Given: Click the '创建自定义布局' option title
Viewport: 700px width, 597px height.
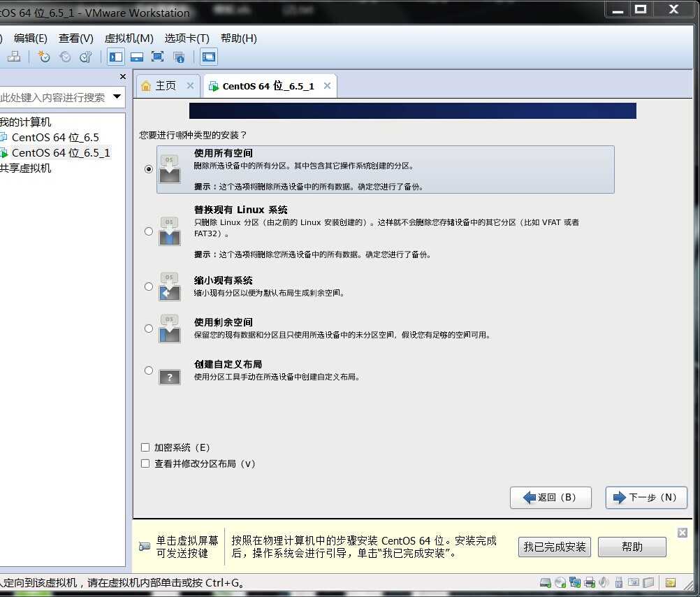Looking at the screenshot, I should click(x=228, y=364).
